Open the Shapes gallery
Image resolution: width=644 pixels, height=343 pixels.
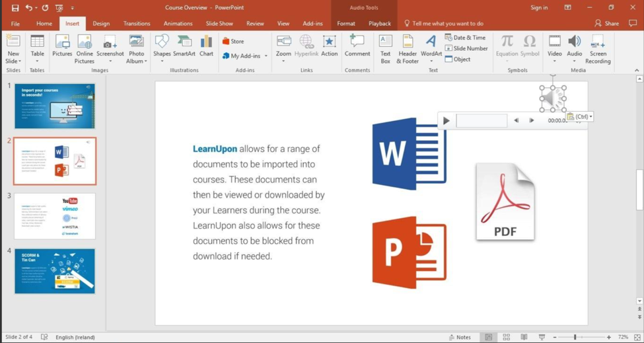[162, 50]
